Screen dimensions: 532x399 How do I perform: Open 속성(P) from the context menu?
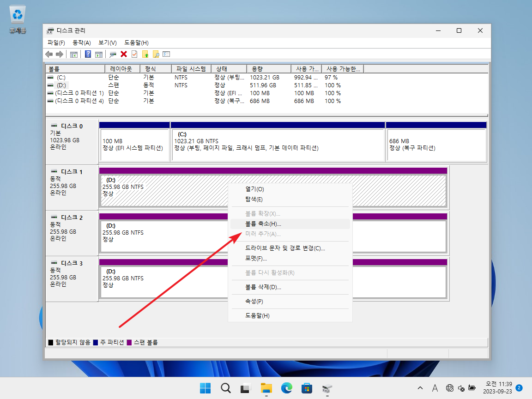click(x=290, y=302)
